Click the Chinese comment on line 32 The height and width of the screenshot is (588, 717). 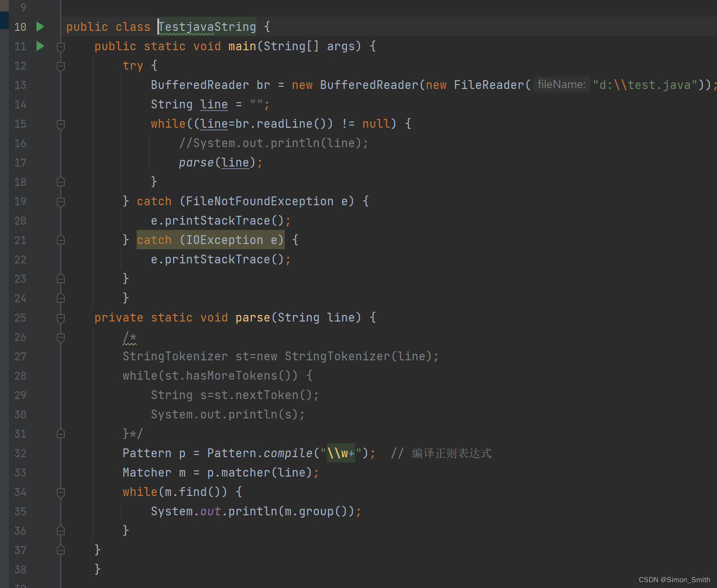tap(441, 453)
